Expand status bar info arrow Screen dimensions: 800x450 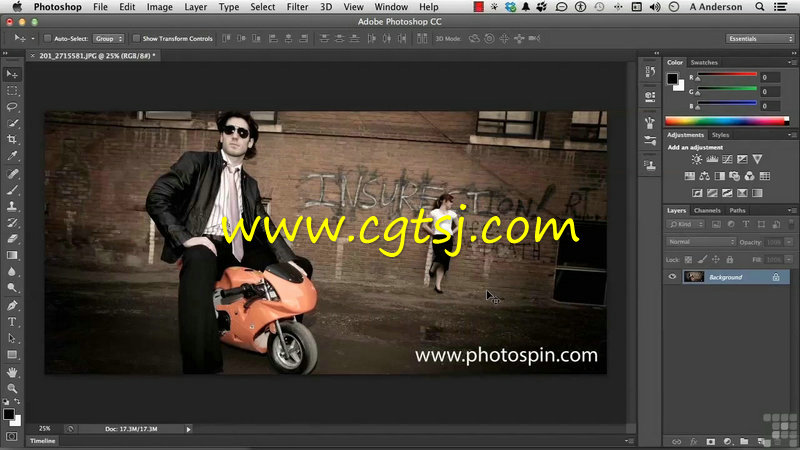click(188, 430)
